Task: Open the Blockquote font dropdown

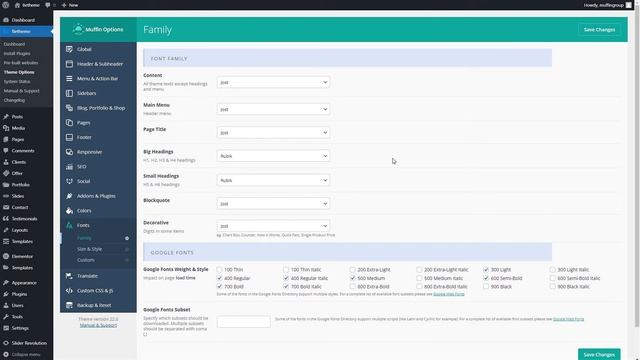Action: pos(273,203)
